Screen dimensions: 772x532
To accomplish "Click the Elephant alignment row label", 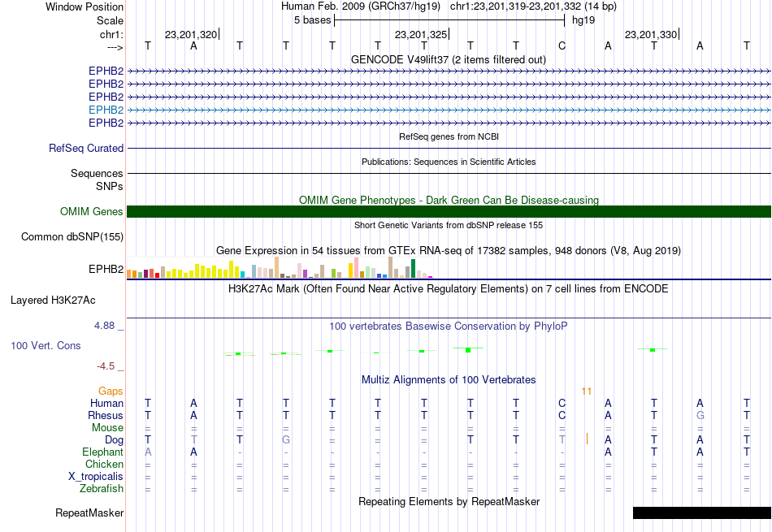I will pyautogui.click(x=103, y=452).
